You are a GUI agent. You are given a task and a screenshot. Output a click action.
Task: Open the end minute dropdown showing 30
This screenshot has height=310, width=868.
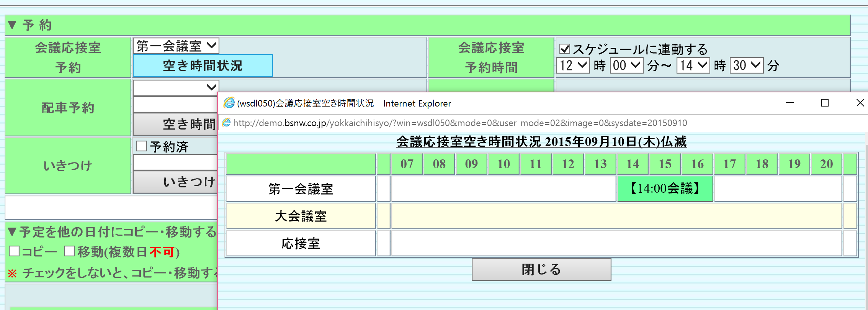[x=746, y=66]
